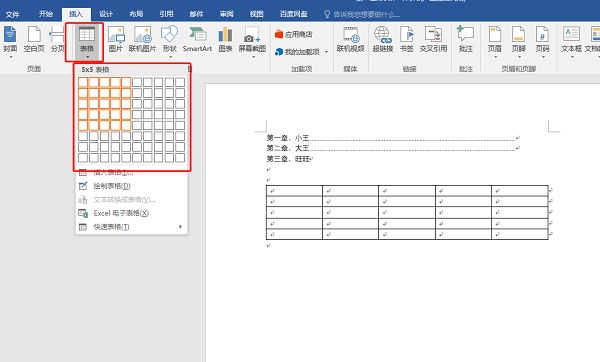
Task: Open the 页脚 footer options
Action: [x=518, y=41]
